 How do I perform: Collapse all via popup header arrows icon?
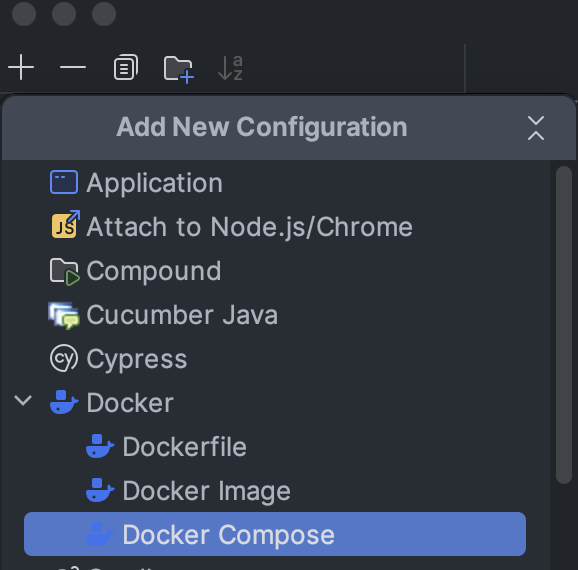[x=536, y=128]
